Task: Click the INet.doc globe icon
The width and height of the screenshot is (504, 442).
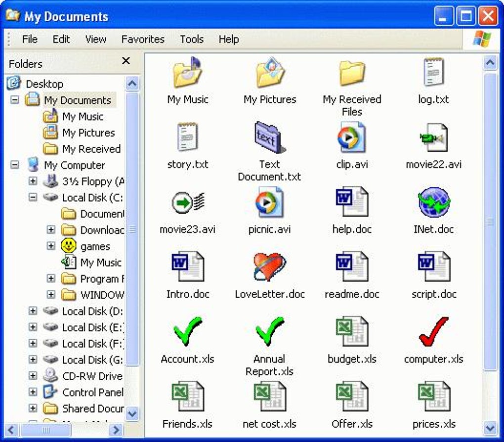Action: (434, 203)
